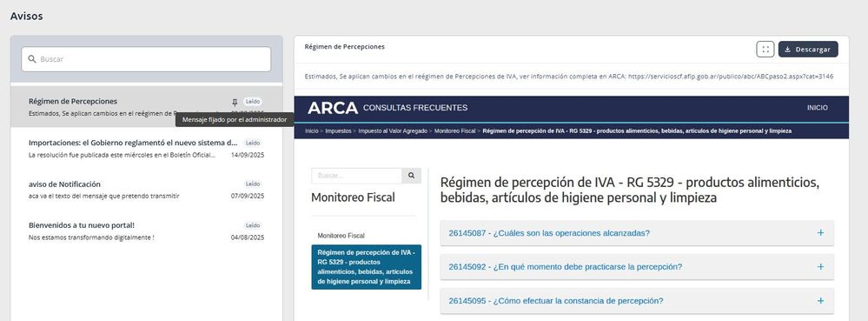Expand question 26145095 with plus icon
This screenshot has width=868, height=321.
click(820, 300)
